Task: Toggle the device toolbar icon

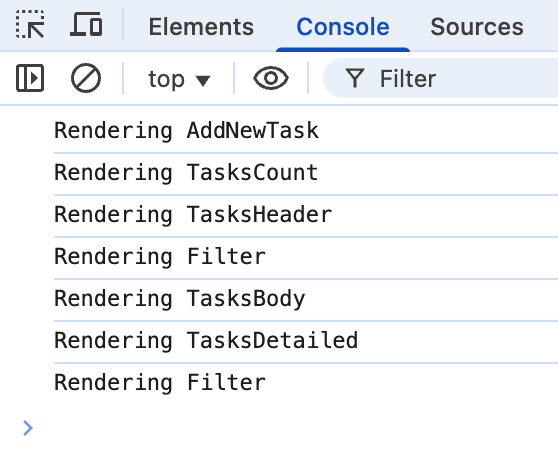Action: pos(86,25)
